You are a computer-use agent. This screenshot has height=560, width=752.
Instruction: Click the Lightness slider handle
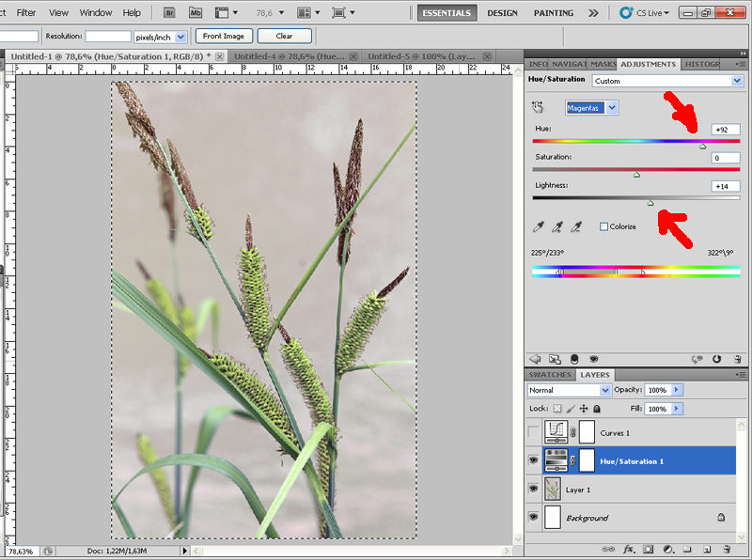coord(650,202)
